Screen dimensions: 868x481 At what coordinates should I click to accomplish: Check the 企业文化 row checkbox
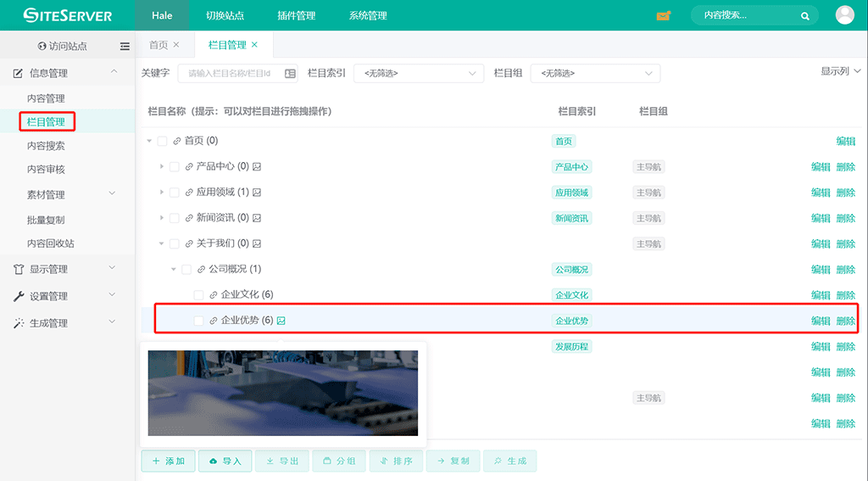coord(198,295)
